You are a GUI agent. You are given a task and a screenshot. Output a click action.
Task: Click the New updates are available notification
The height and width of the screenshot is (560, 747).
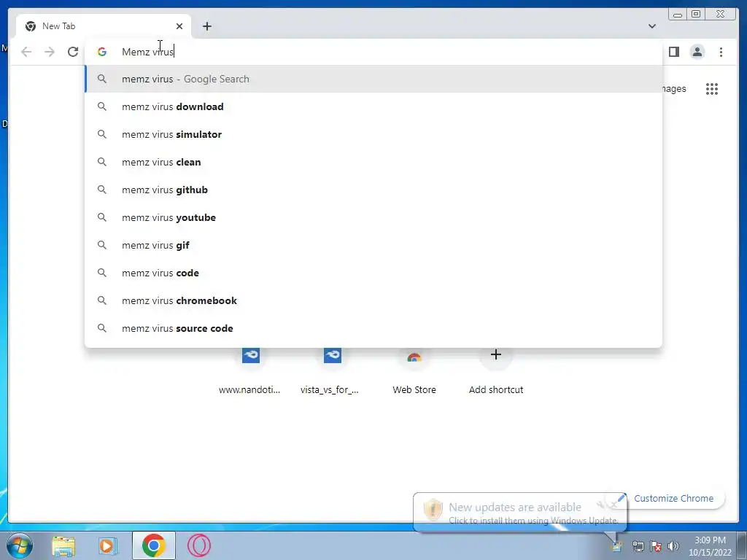(519, 512)
